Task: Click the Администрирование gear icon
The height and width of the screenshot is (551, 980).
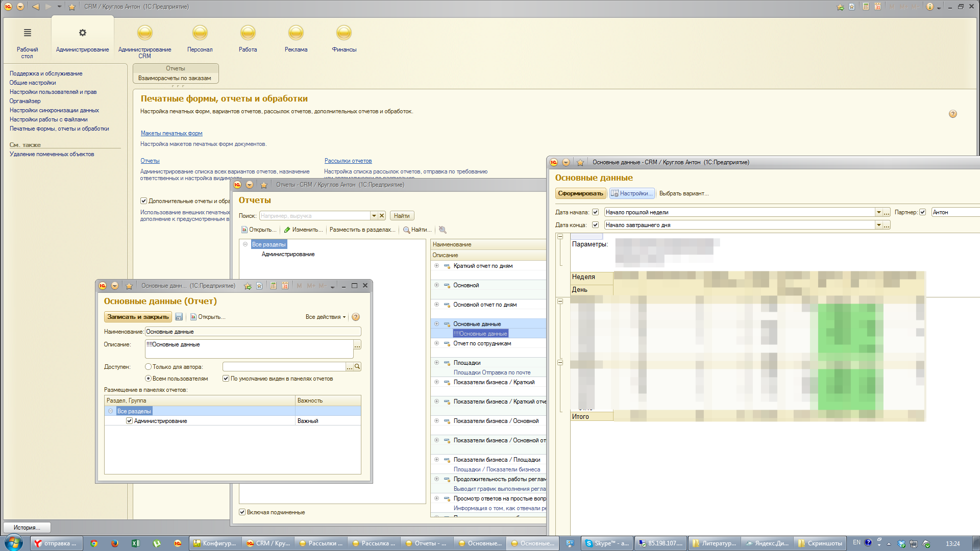Action: [82, 33]
